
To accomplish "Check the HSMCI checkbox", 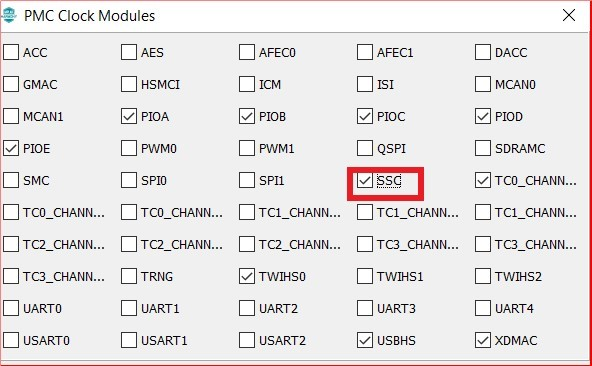I will coord(129,84).
